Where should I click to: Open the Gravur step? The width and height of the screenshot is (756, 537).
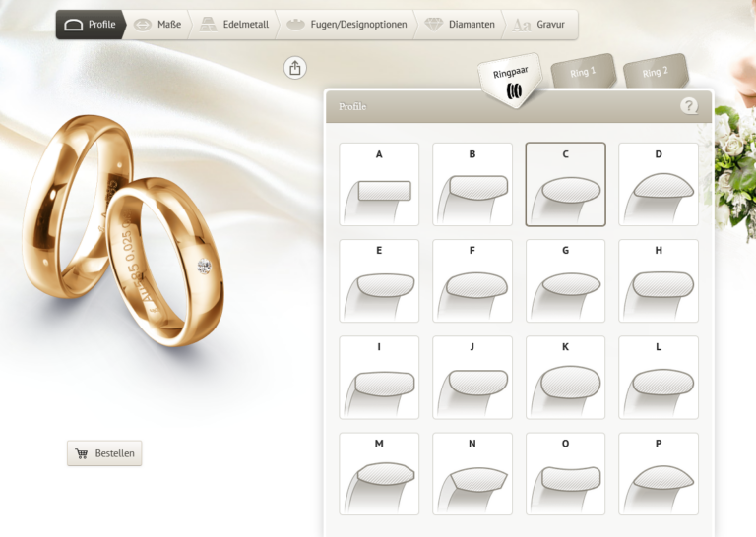(x=539, y=25)
